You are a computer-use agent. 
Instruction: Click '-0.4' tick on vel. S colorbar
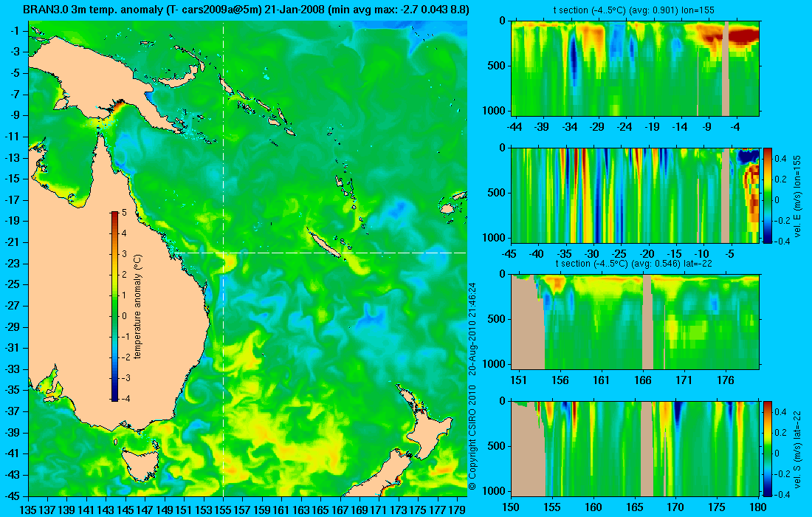point(782,494)
